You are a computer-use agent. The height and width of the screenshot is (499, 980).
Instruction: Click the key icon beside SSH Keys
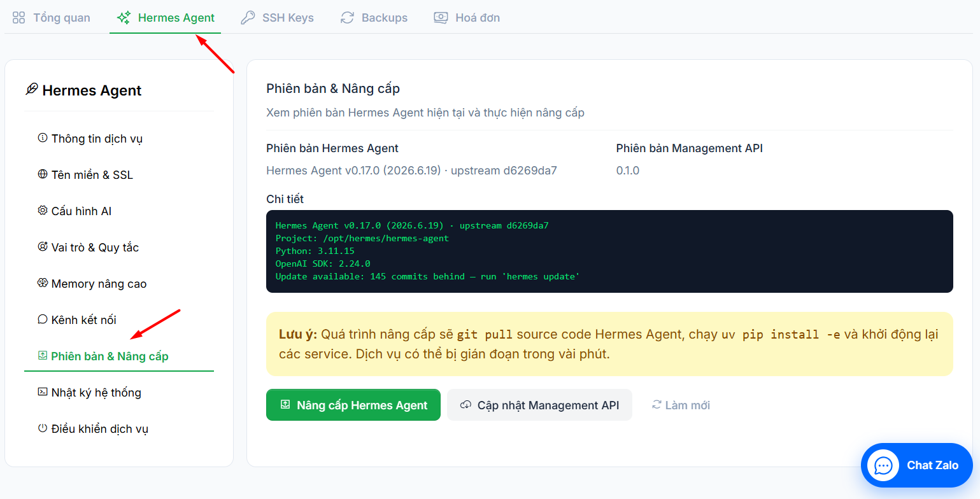tap(248, 18)
